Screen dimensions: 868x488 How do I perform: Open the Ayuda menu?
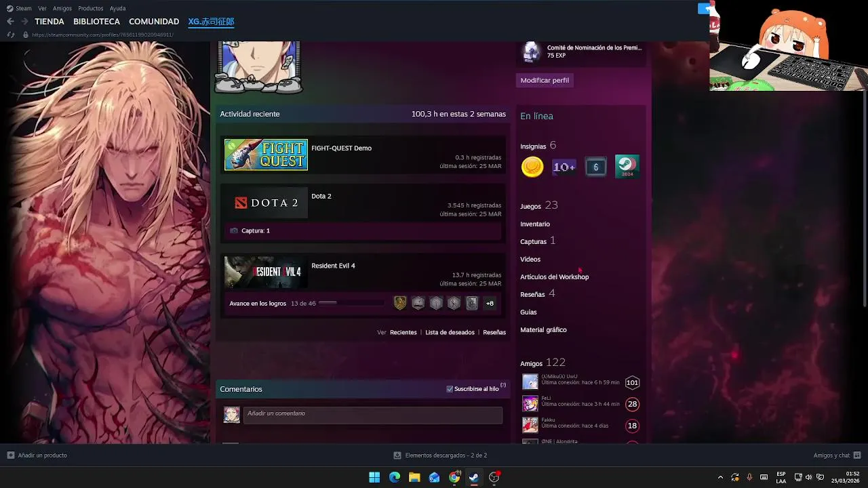click(117, 8)
